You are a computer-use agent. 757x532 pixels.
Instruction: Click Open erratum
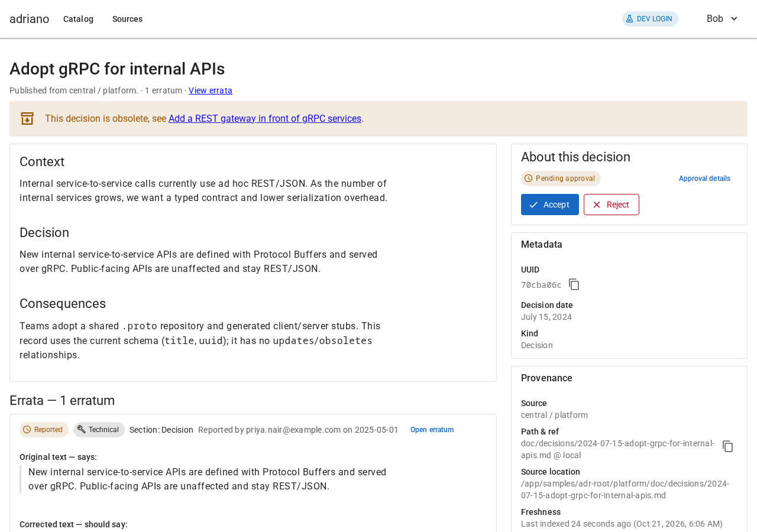432,430
